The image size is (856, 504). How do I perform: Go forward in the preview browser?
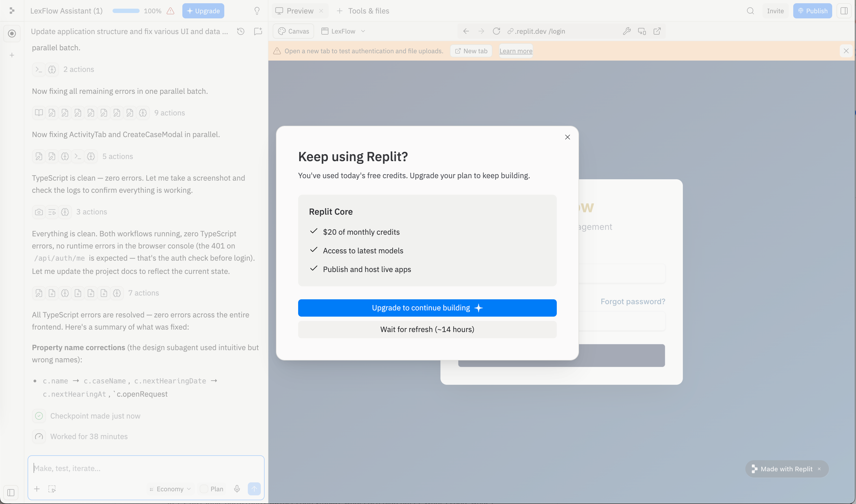click(x=481, y=31)
